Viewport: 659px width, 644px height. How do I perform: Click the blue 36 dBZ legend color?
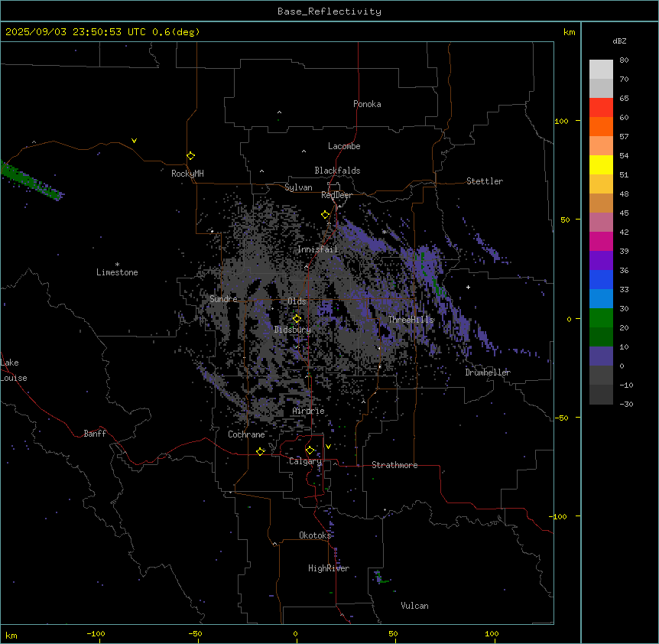pyautogui.click(x=601, y=279)
